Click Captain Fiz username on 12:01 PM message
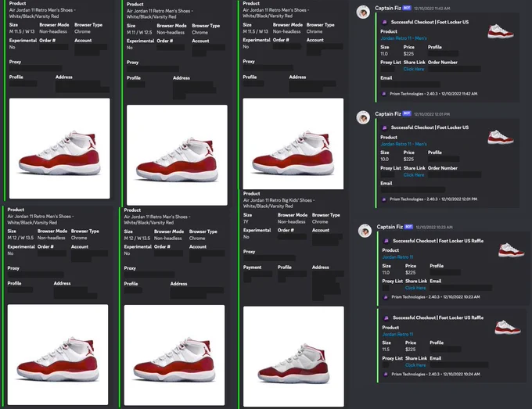This screenshot has width=532, height=409. tap(388, 114)
